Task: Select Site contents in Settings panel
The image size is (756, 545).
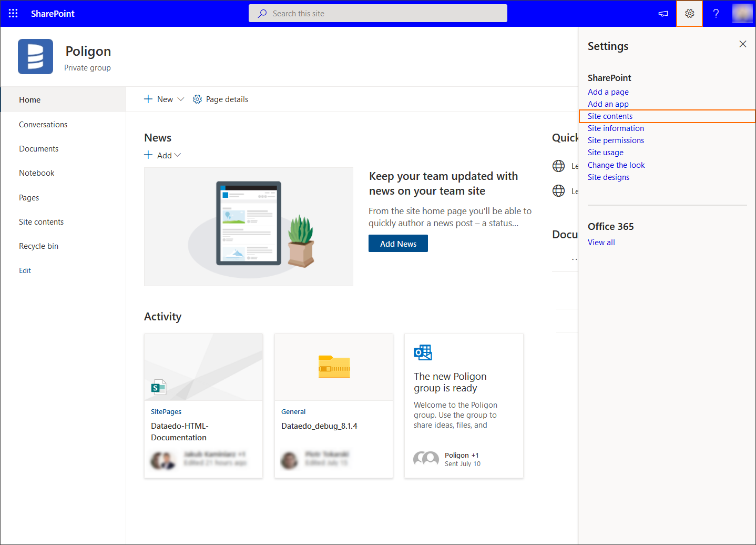Action: (x=610, y=116)
